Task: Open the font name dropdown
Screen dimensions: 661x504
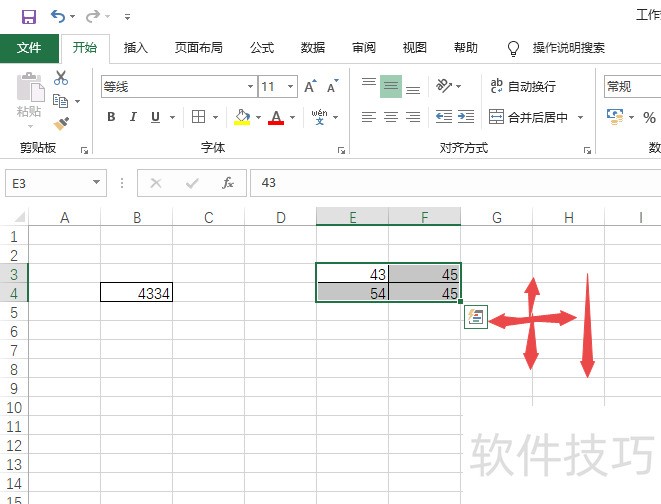Action: pos(249,87)
